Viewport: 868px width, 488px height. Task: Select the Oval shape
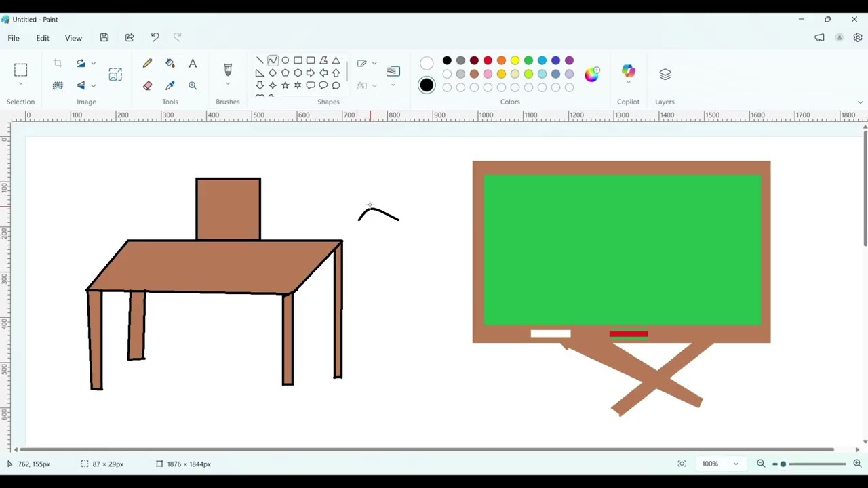click(285, 60)
